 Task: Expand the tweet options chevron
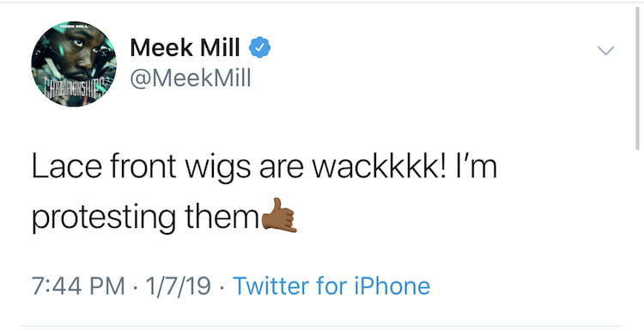tap(605, 51)
